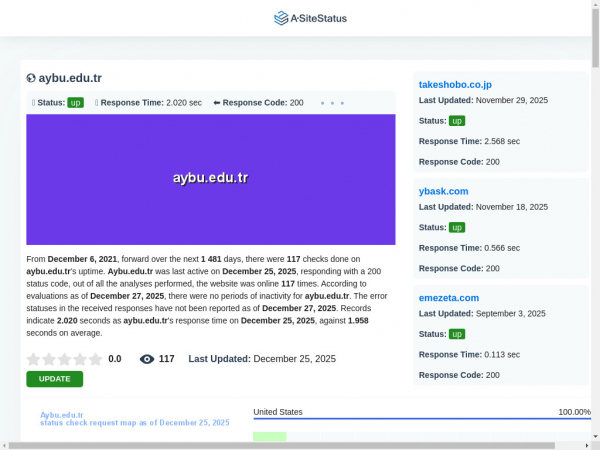This screenshot has height=450, width=600.
Task: Click 'Response Time: 0.566 sec' text
Action: [x=469, y=248]
